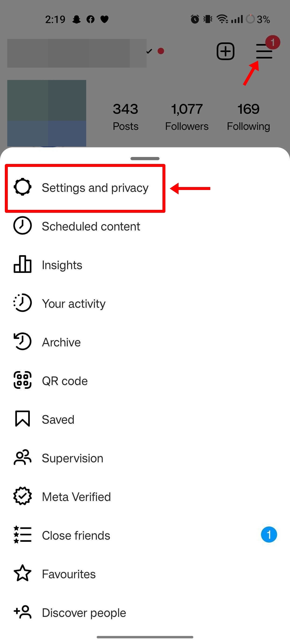This screenshot has width=290, height=644.
Task: Open Your activity history icon
Action: click(22, 303)
